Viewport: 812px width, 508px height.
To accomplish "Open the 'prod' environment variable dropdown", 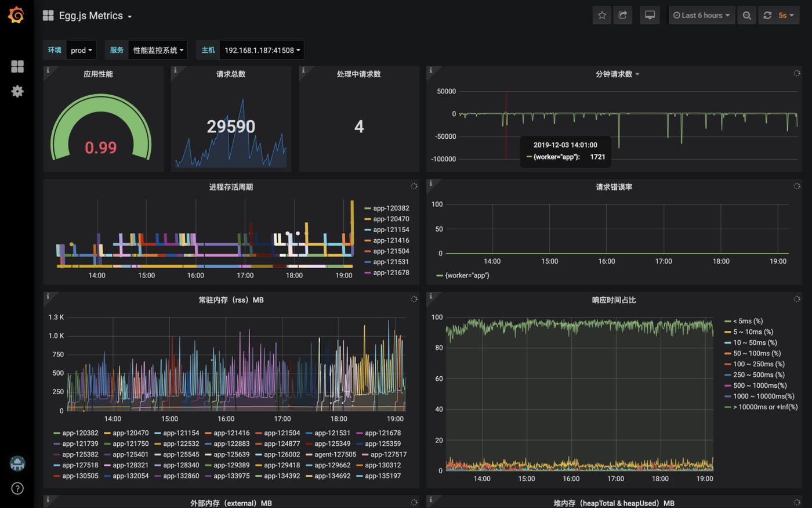I will pos(81,50).
